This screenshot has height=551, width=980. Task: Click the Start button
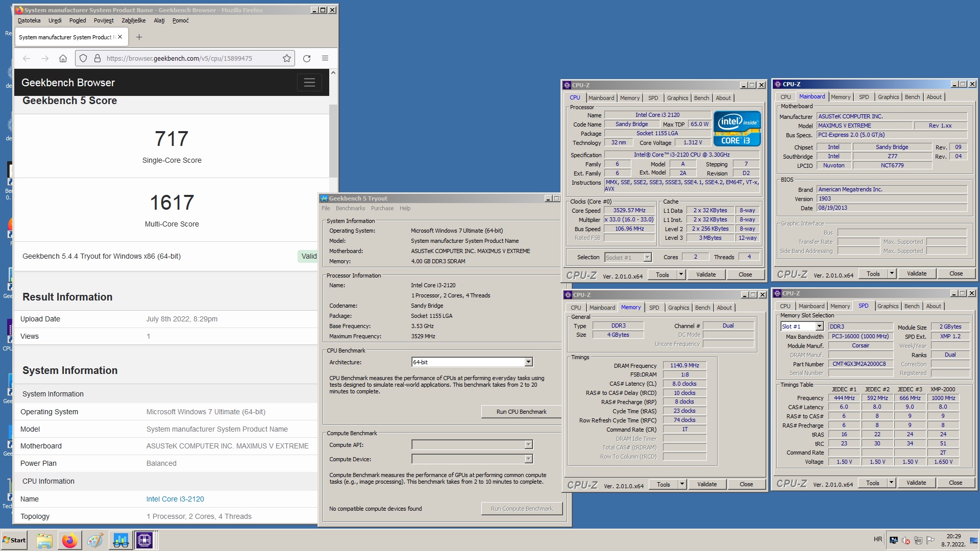pos(14,540)
